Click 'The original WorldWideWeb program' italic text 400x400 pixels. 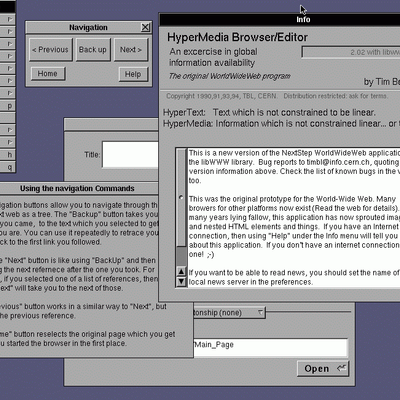click(229, 76)
